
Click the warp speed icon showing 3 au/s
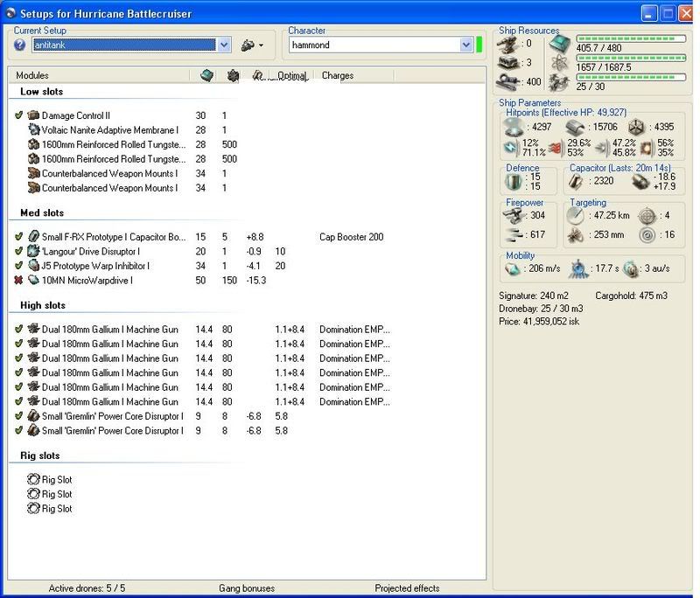631,269
